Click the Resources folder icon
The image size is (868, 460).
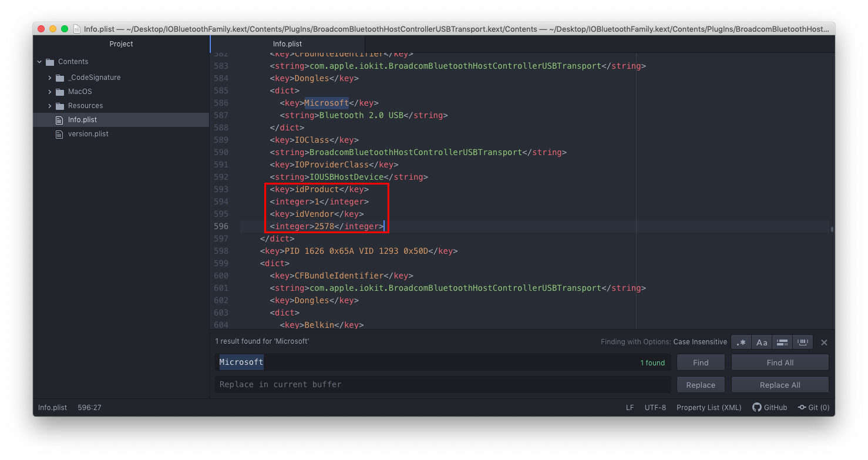pyautogui.click(x=60, y=106)
